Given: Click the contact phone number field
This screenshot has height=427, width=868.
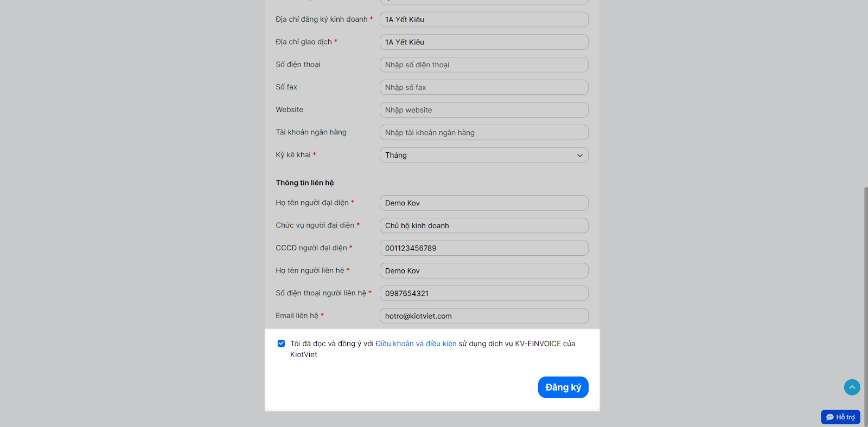Looking at the screenshot, I should [483, 294].
